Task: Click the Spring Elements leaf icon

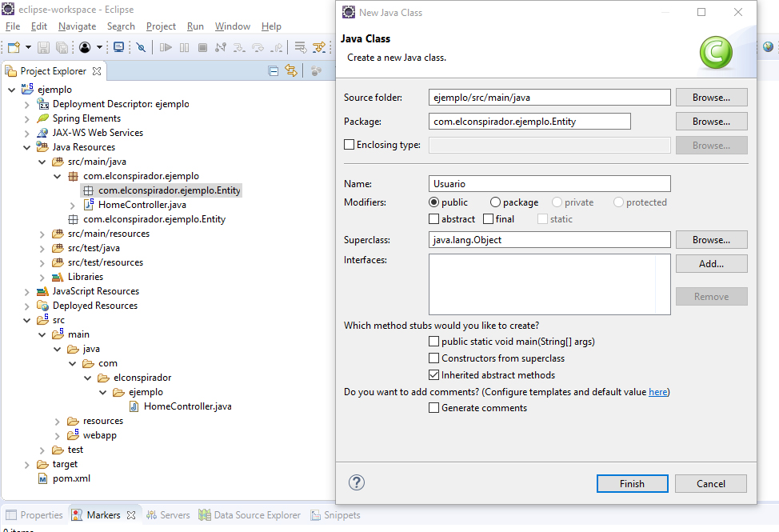Action: (x=43, y=118)
